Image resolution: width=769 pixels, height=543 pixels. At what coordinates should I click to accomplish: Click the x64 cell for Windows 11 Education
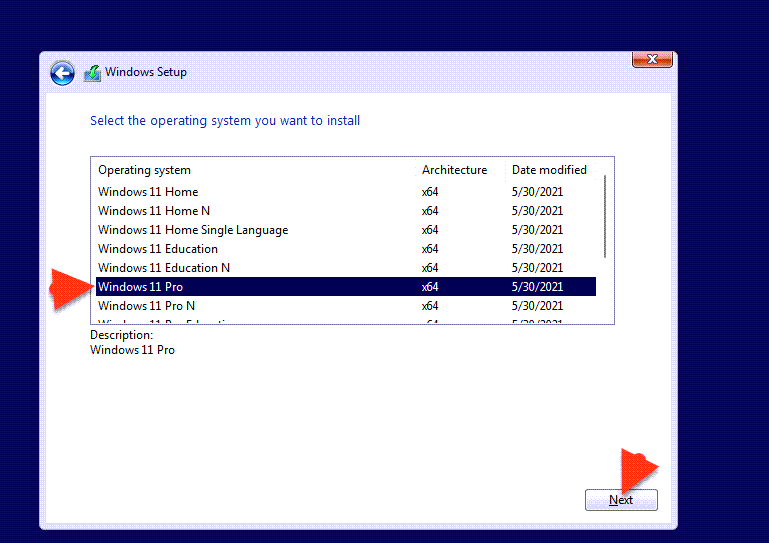[x=430, y=249]
